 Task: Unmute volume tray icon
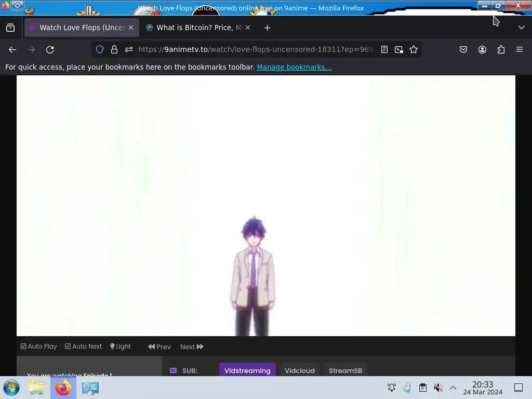(x=438, y=388)
